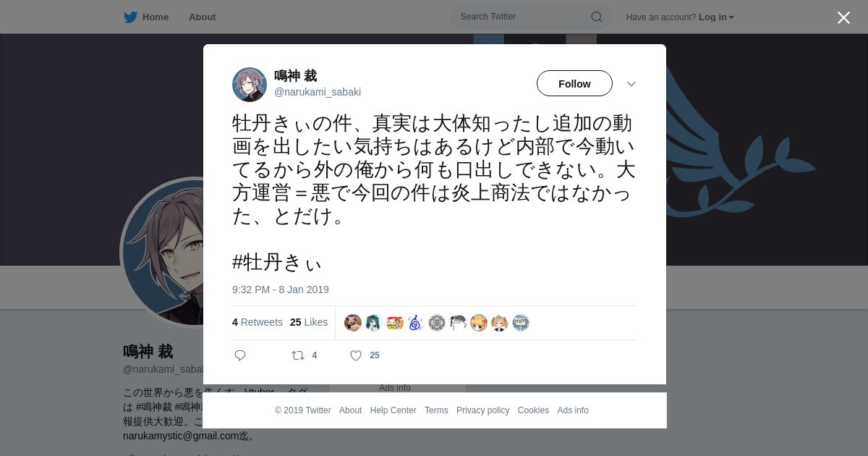The width and height of the screenshot is (868, 456).
Task: Click the reply speech bubble icon
Action: pos(240,355)
